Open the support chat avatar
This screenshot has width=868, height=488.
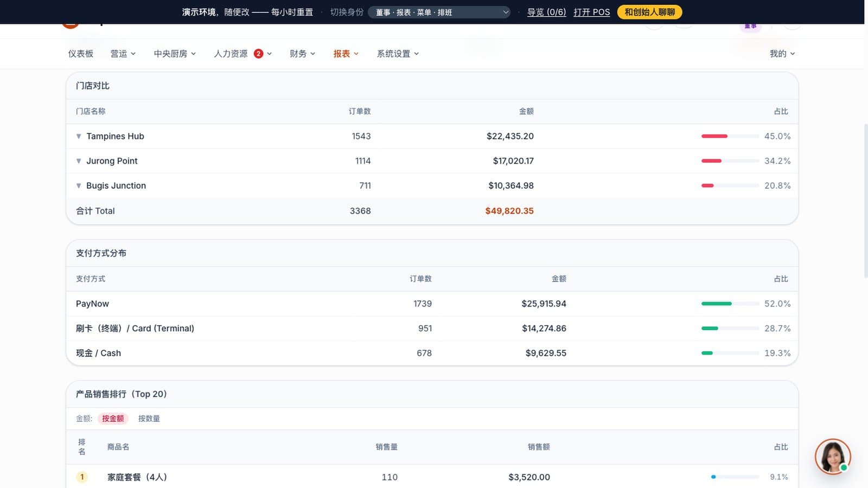pyautogui.click(x=833, y=457)
